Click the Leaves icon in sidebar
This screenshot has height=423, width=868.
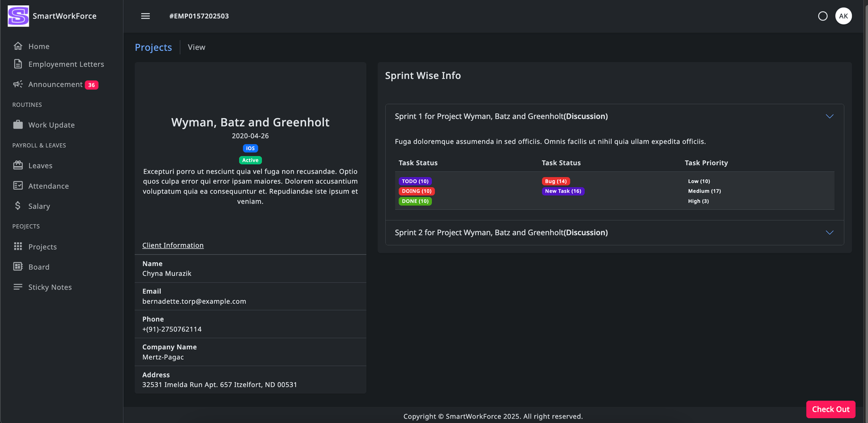click(x=18, y=165)
